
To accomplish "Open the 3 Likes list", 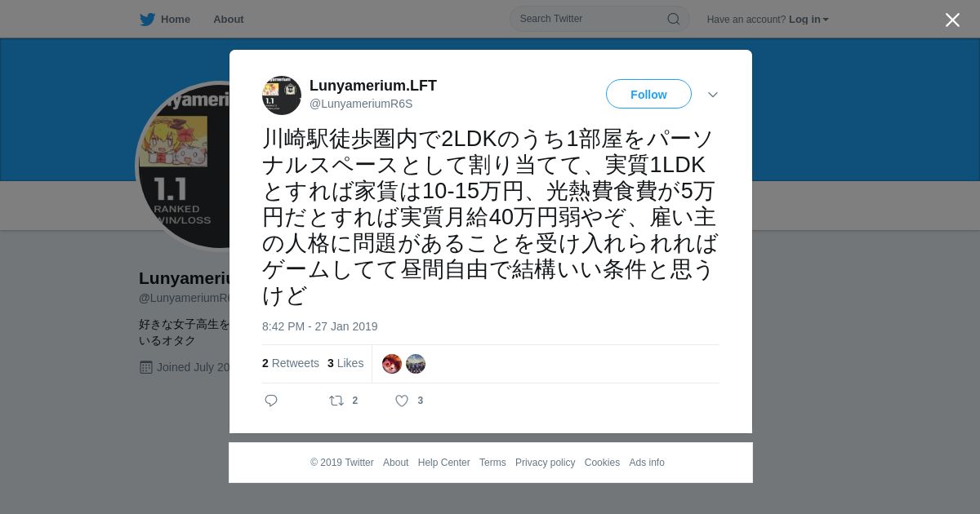I will pos(345,363).
